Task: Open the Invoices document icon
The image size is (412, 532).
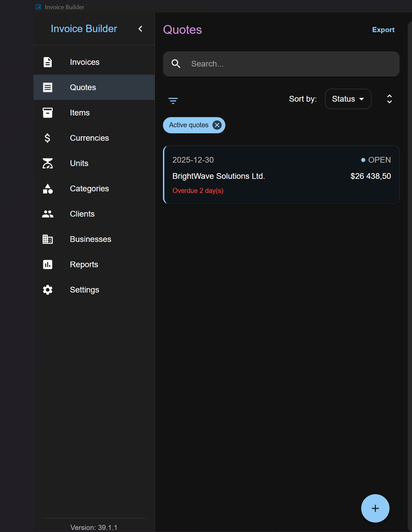Action: tap(48, 62)
